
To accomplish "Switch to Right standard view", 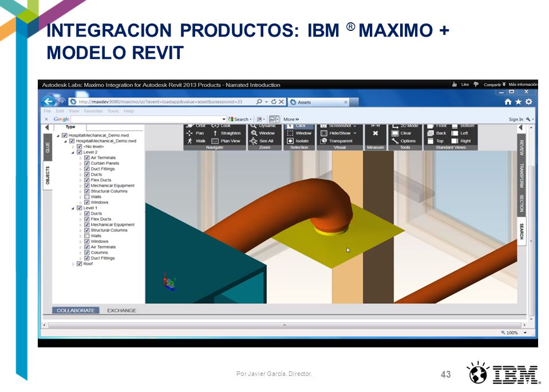I will pos(461,141).
